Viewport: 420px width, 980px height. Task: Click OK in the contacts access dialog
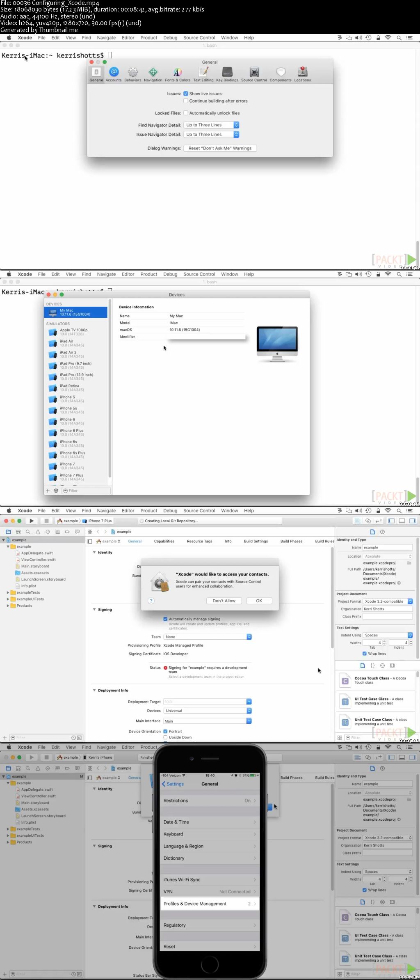(259, 601)
